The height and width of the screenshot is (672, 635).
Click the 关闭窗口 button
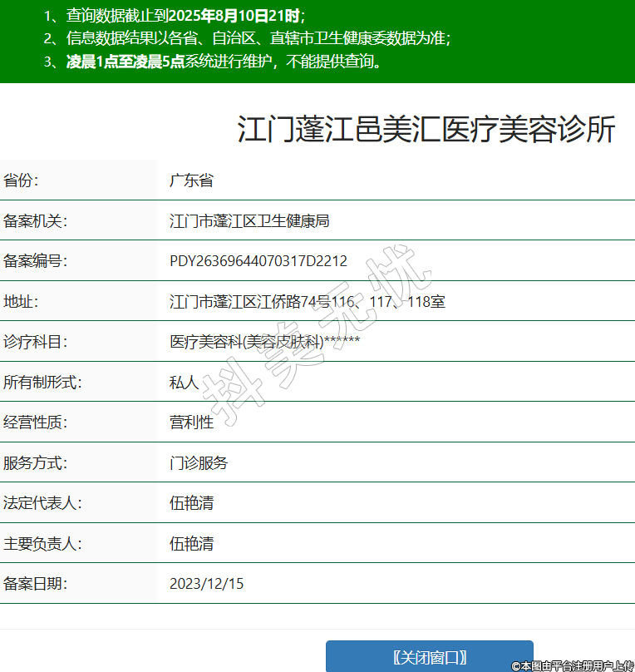pos(429,656)
